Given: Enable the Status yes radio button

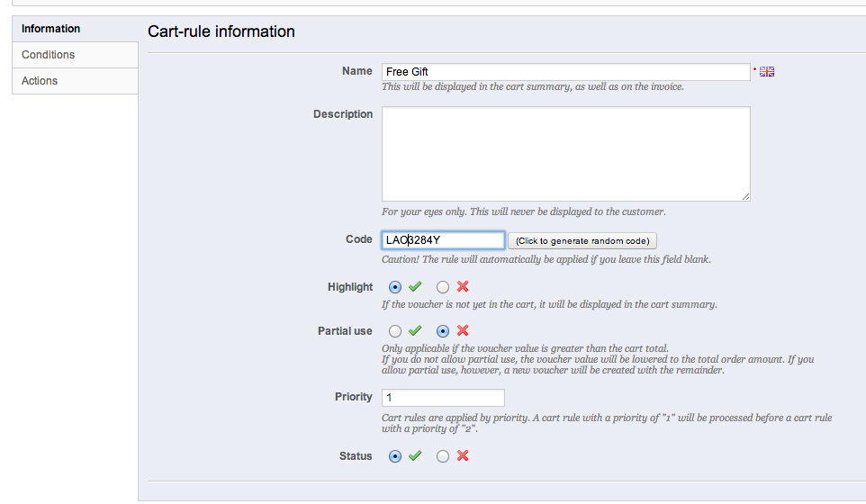Looking at the screenshot, I should (x=395, y=456).
